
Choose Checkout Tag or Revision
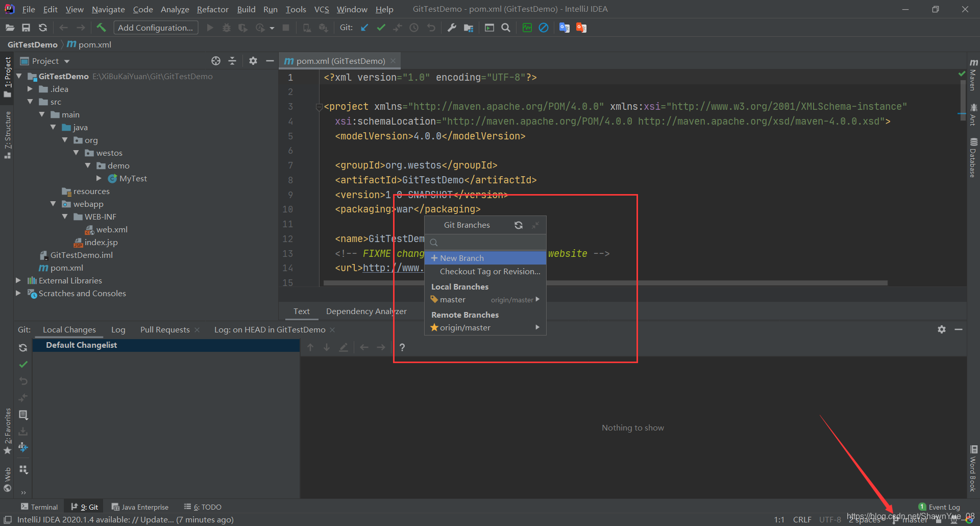[x=485, y=272]
